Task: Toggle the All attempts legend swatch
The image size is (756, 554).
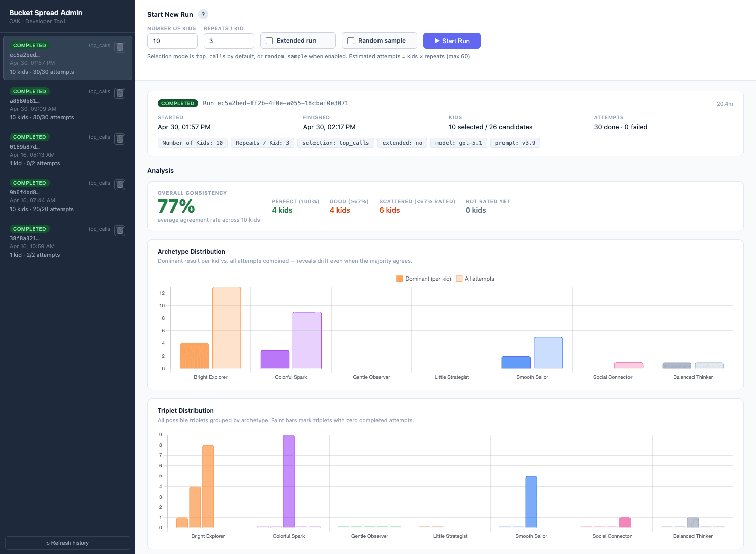Action: (x=459, y=279)
